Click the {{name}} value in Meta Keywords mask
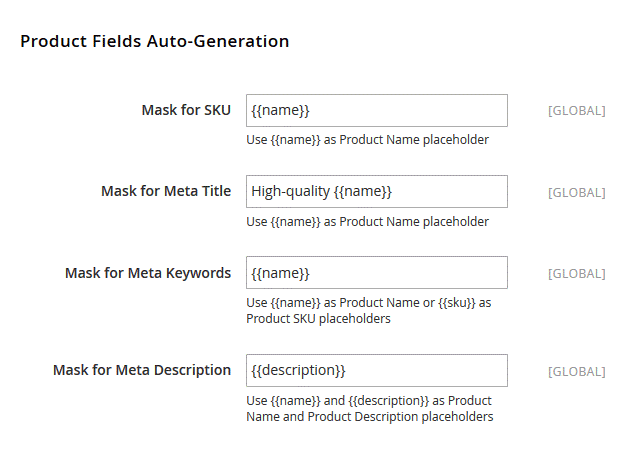640x450 pixels. 281,272
